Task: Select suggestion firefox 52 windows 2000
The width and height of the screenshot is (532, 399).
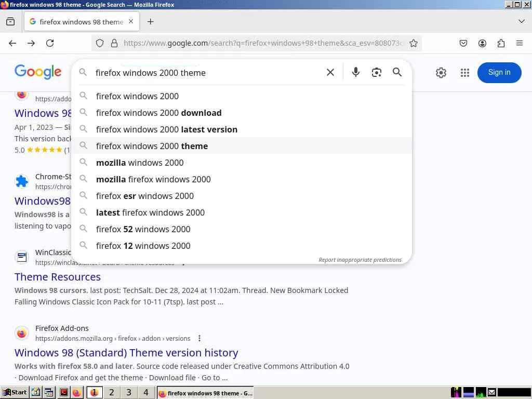Action: click(242, 229)
